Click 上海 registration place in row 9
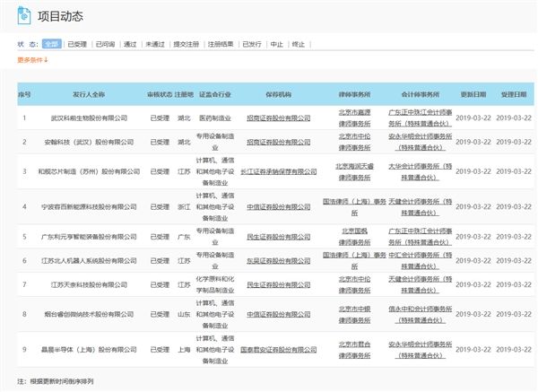The height and width of the screenshot is (392, 538). pyautogui.click(x=184, y=350)
